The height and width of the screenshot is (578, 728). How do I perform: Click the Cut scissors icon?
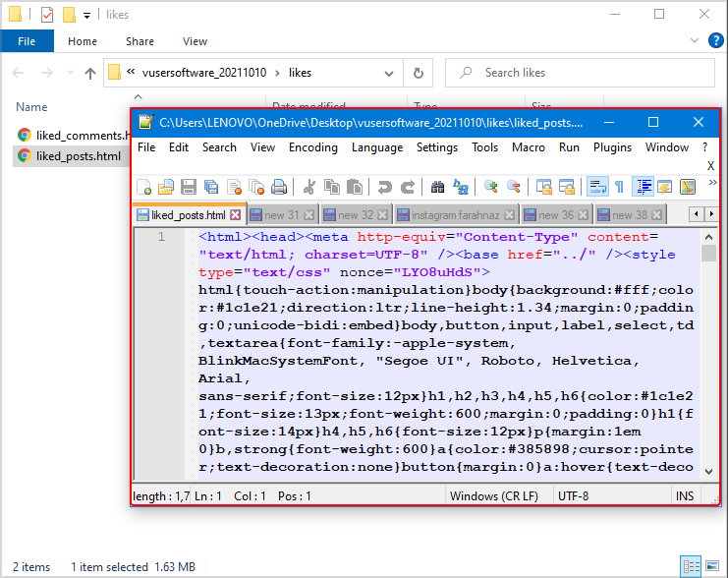(308, 187)
